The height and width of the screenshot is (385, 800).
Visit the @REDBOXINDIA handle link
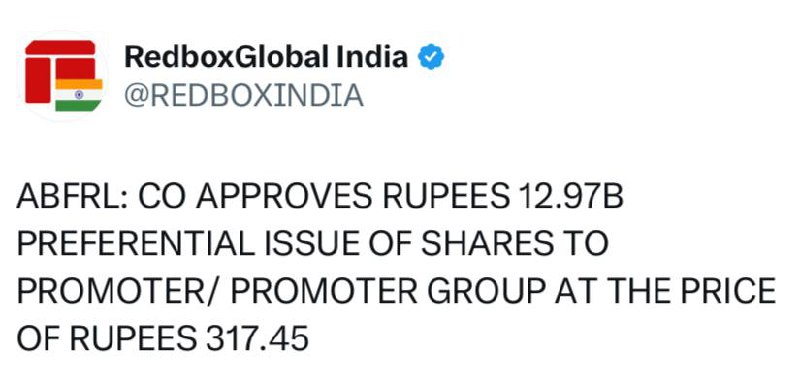pyautogui.click(x=244, y=96)
